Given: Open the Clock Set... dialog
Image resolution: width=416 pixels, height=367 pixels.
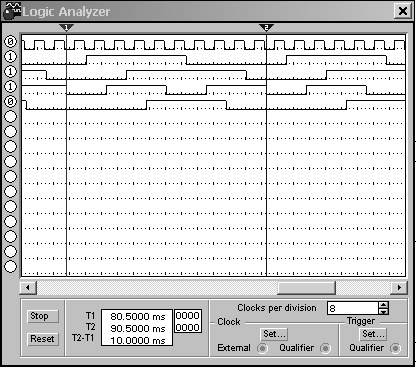Looking at the screenshot, I should (274, 334).
